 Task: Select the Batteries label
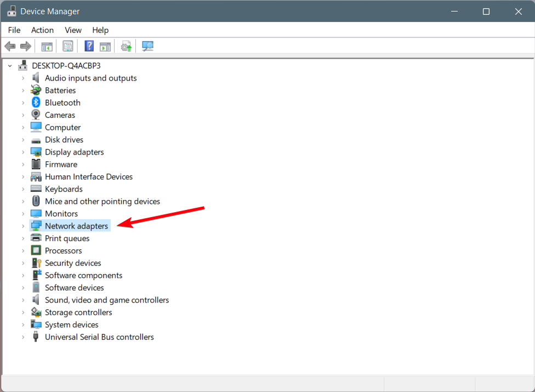(x=60, y=90)
